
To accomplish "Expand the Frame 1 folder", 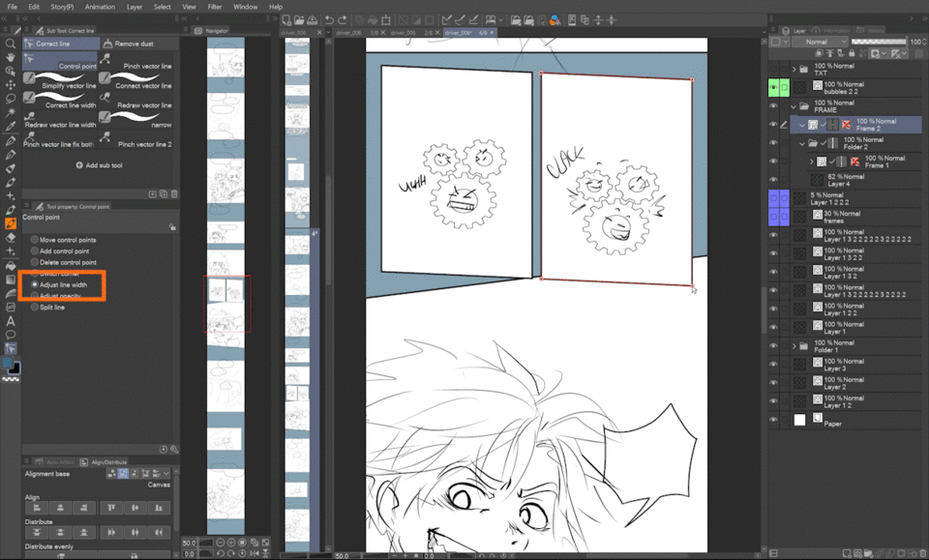I will click(x=812, y=162).
